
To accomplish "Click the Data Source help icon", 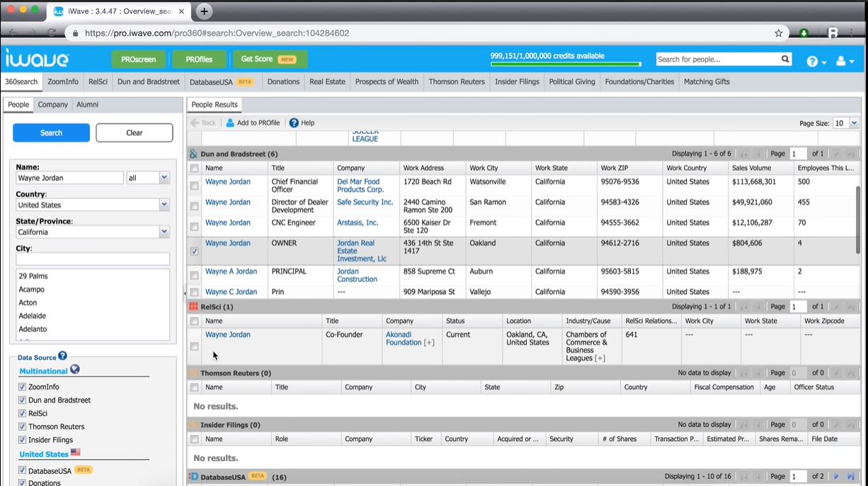I will [x=62, y=356].
